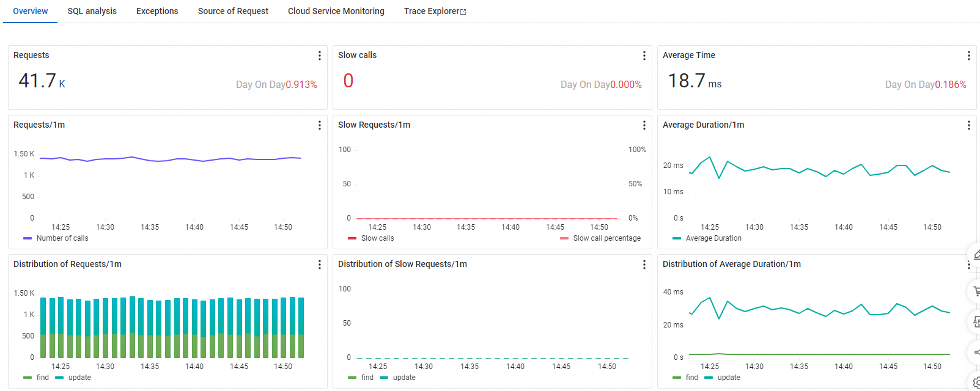Hide the Average Duration legend series

(713, 238)
